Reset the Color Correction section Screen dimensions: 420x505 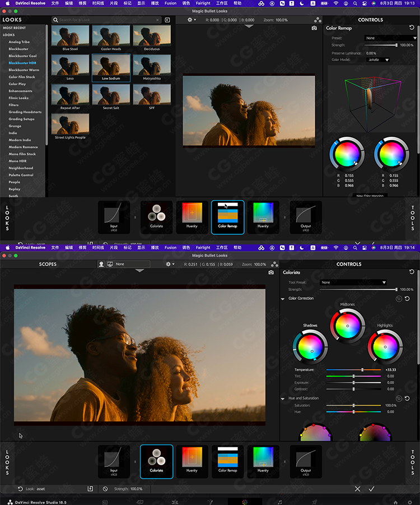407,299
